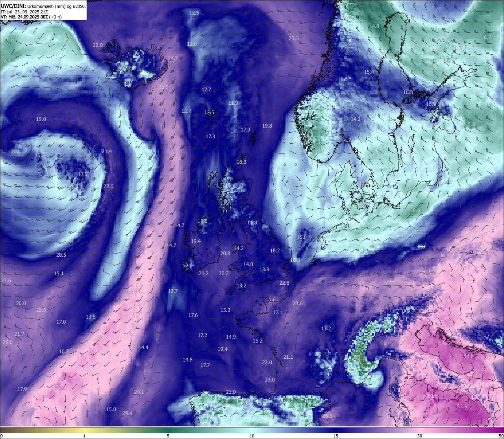504x439 pixels.
Task: Click the 24.3 value over the Channel
Action: (x=274, y=300)
